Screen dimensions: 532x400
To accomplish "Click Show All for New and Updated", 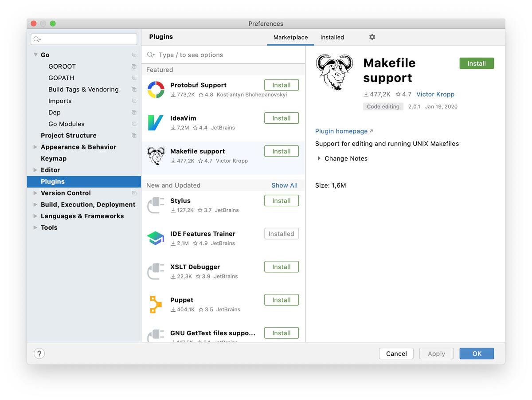I will pyautogui.click(x=284, y=185).
